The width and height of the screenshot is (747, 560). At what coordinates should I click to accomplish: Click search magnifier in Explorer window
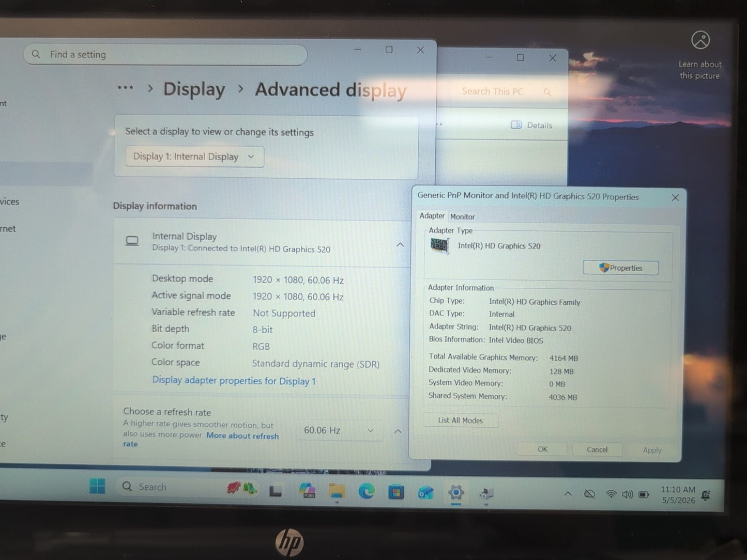tap(547, 92)
